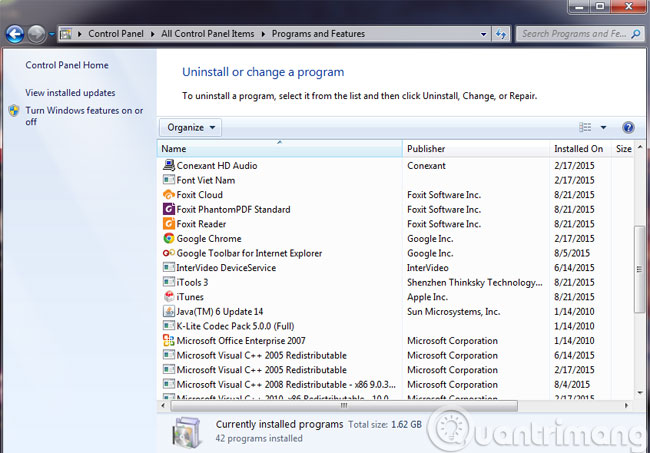This screenshot has height=453, width=650.
Task: Click the 8/5/2015 installed date cell
Action: tap(572, 253)
